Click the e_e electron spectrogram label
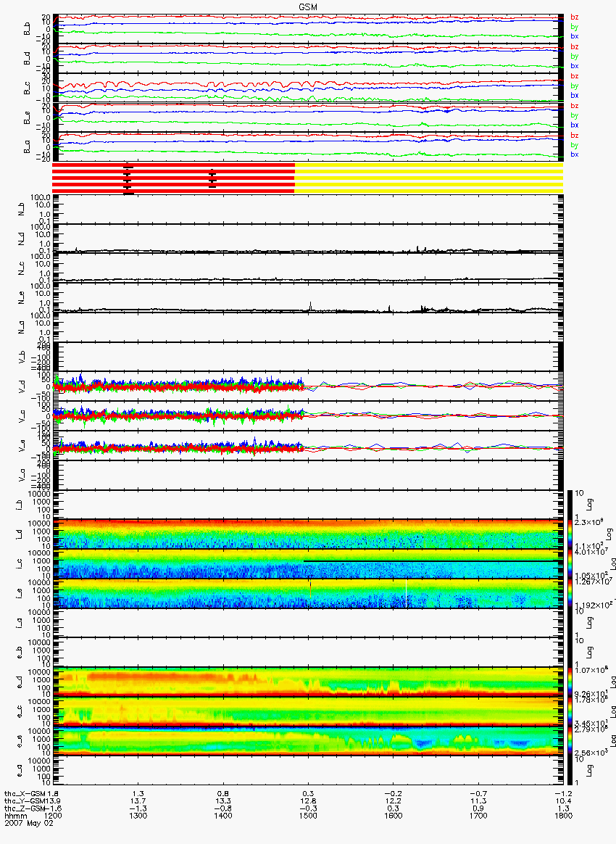Viewport: 616px width, 844px height. [20, 740]
